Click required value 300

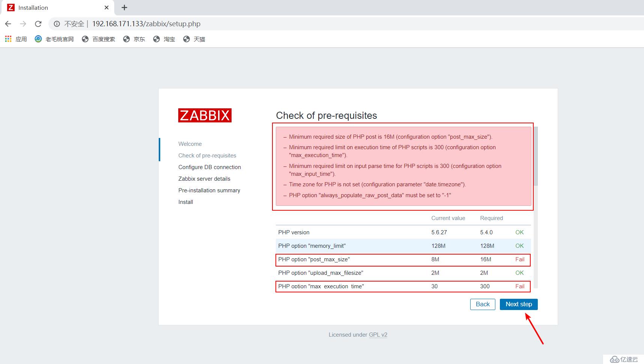(x=485, y=286)
